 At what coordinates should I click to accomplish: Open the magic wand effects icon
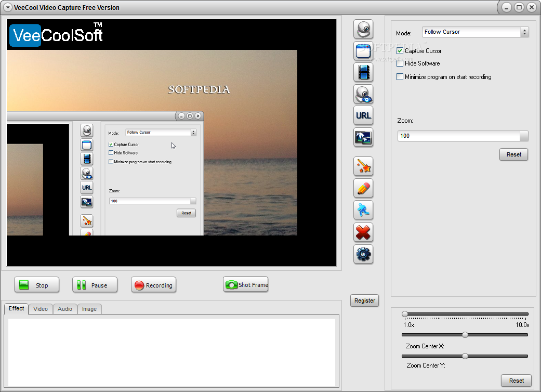[x=363, y=166]
